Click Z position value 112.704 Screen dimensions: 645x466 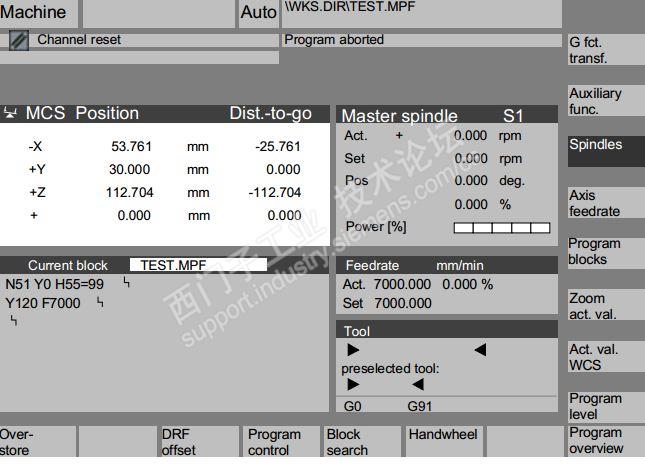(x=130, y=192)
